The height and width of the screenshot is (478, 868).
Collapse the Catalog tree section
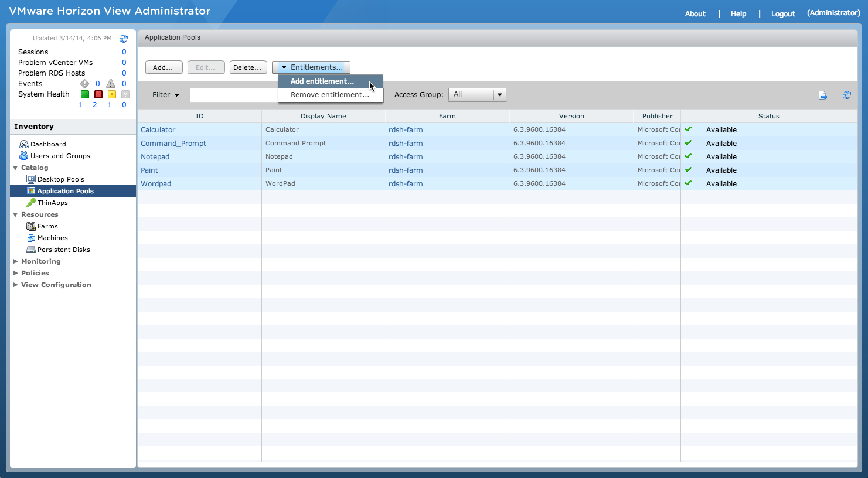[16, 167]
